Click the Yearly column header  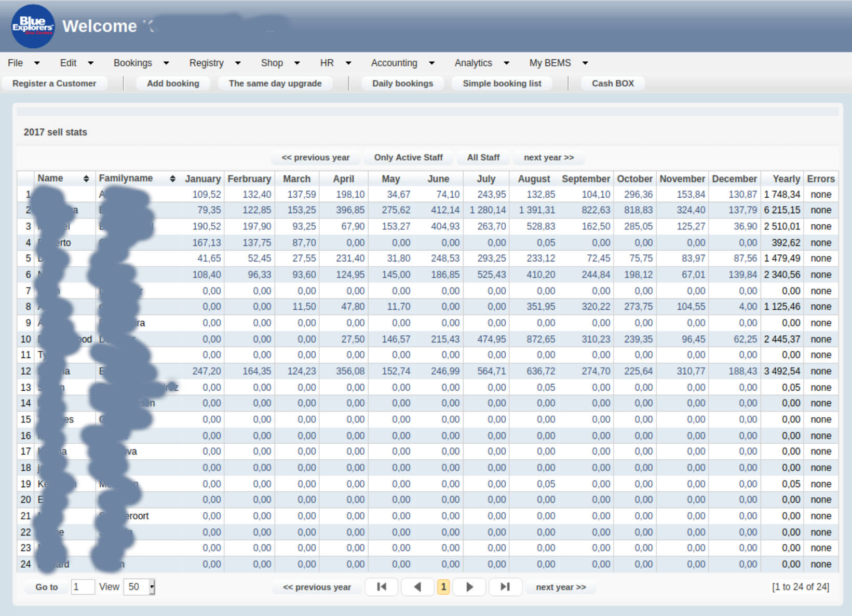(786, 179)
